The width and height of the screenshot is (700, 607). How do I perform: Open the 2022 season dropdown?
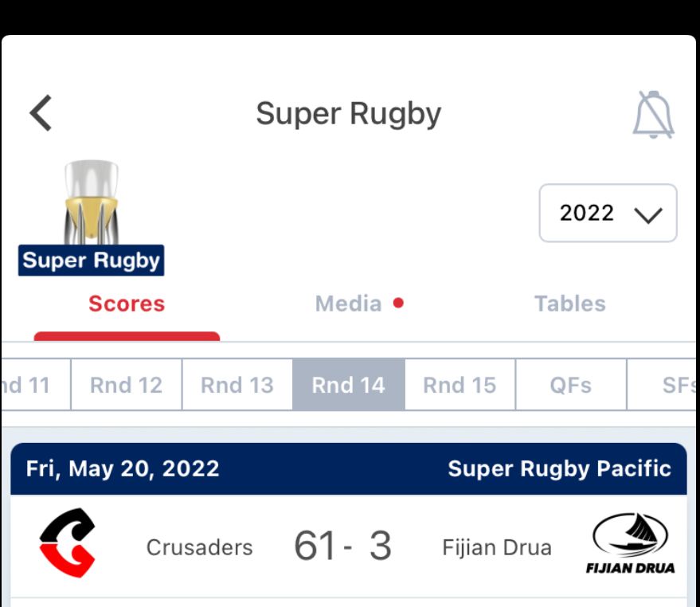coord(608,213)
